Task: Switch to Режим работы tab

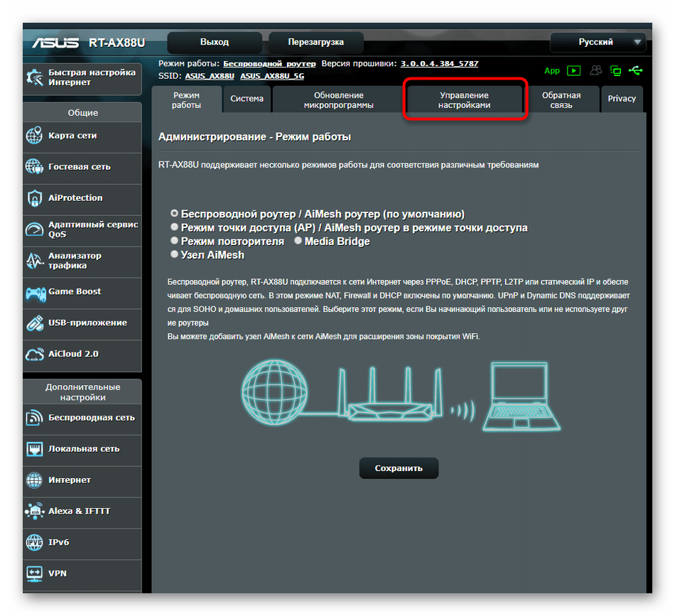Action: tap(186, 100)
